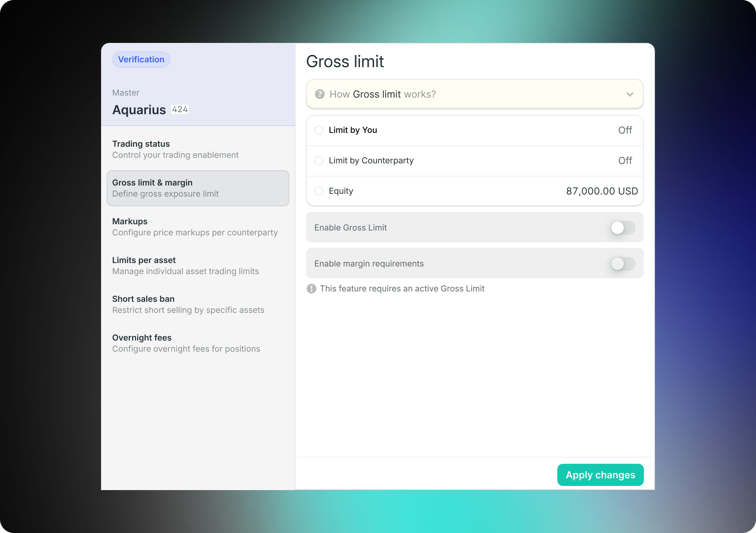Click the exclamation warning icon
Image resolution: width=756 pixels, height=533 pixels.
[311, 289]
